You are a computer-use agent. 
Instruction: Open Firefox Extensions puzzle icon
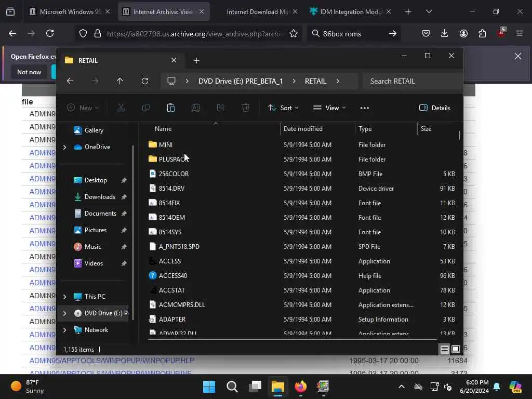click(482, 33)
